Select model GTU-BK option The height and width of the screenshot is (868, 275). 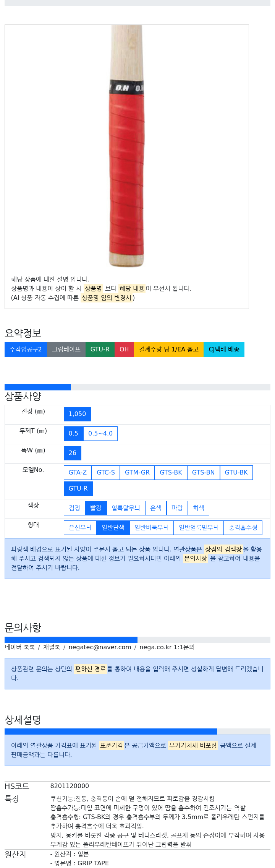click(x=236, y=473)
